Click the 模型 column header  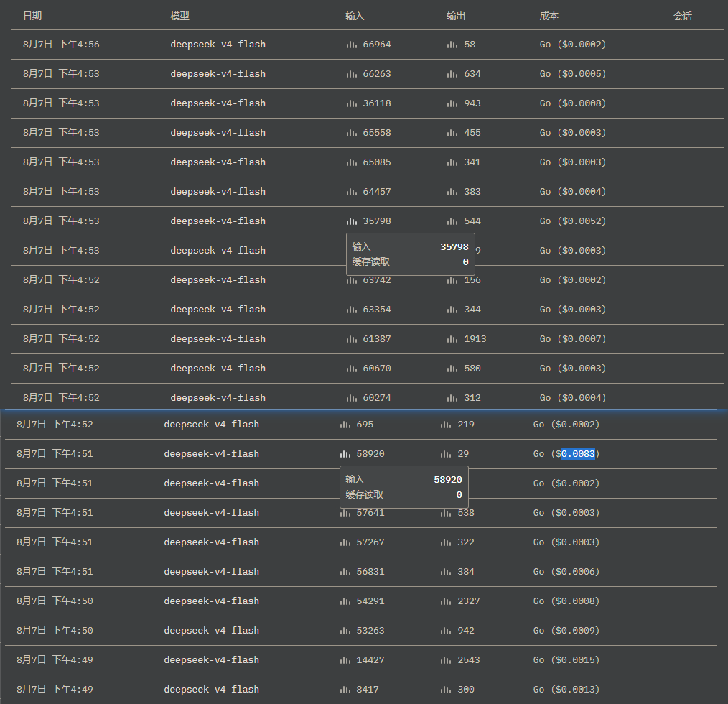coord(179,16)
